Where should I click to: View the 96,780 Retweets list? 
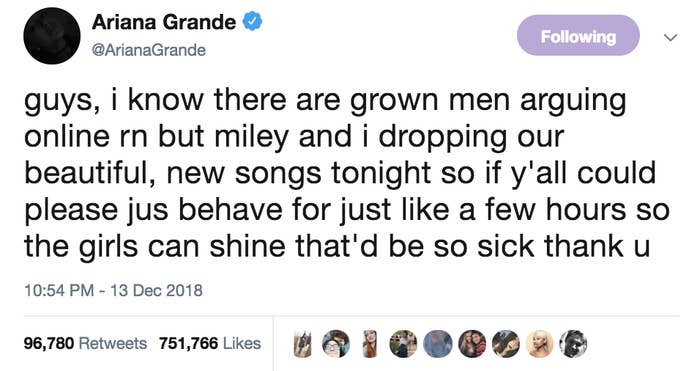(85, 343)
